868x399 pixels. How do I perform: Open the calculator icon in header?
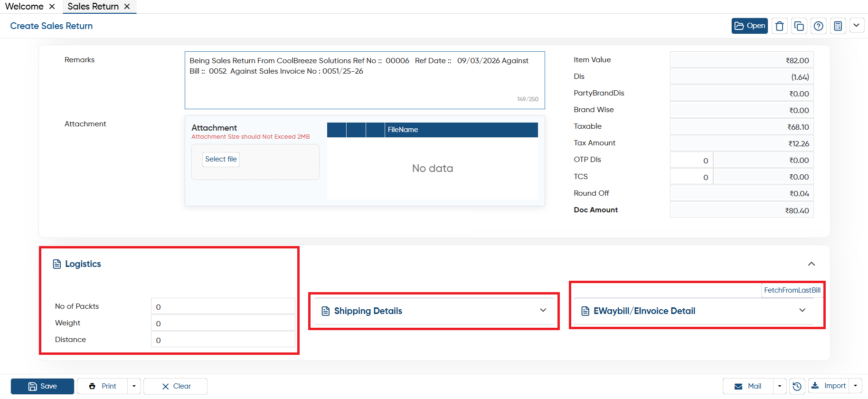(x=838, y=26)
